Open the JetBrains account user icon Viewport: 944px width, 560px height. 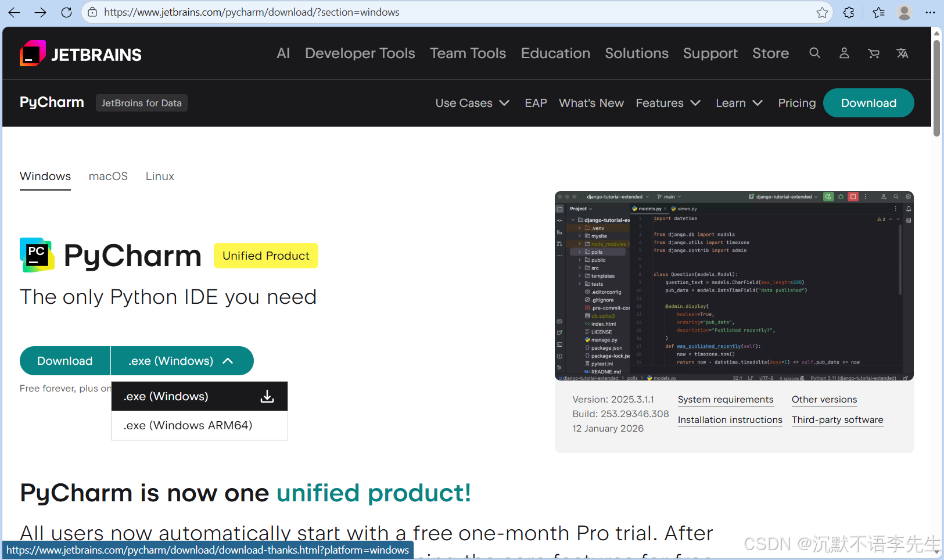click(844, 53)
